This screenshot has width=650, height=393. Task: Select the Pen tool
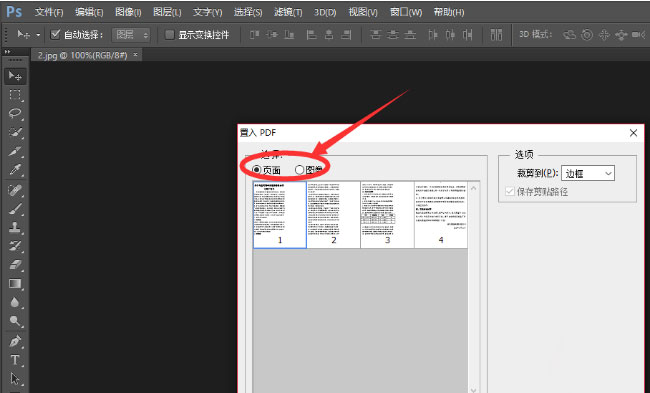15,341
